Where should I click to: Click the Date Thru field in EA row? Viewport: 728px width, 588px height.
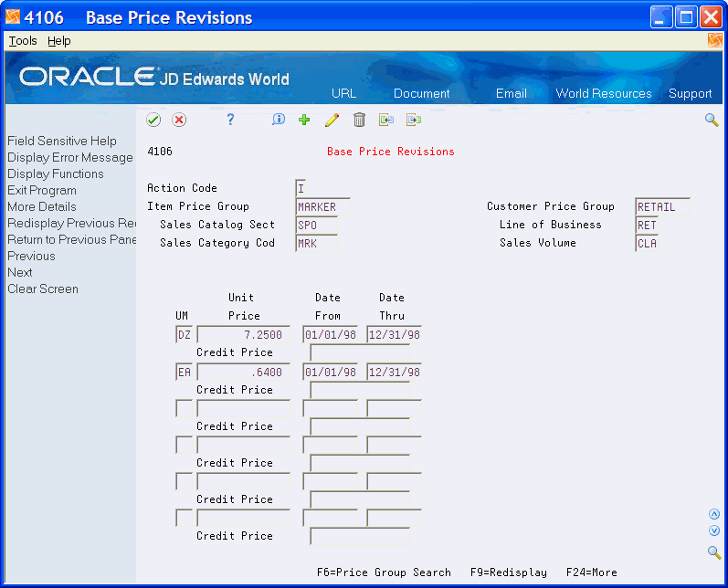(x=395, y=373)
